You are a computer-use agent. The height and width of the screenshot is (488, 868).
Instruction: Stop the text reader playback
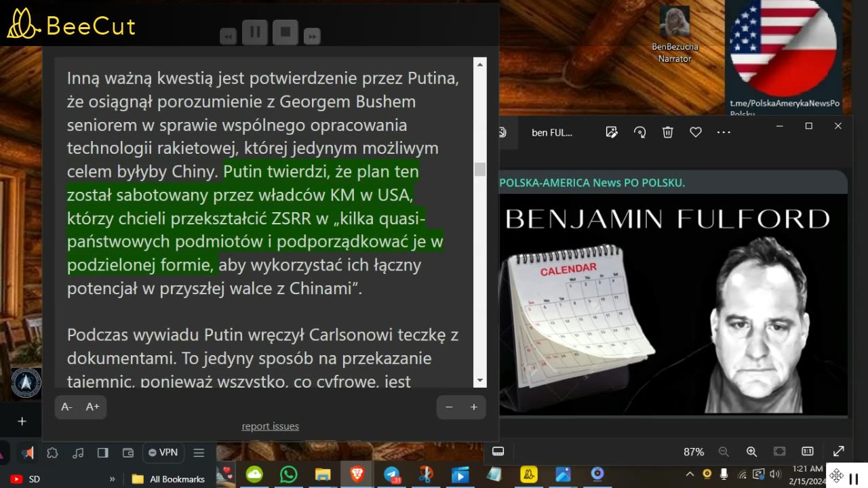pyautogui.click(x=285, y=32)
